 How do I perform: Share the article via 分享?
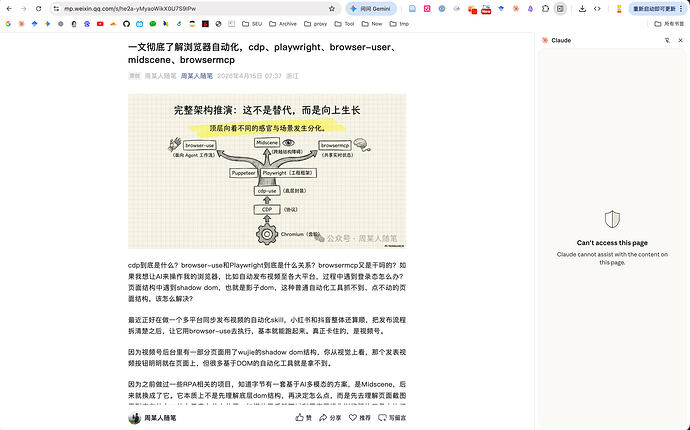click(x=330, y=417)
